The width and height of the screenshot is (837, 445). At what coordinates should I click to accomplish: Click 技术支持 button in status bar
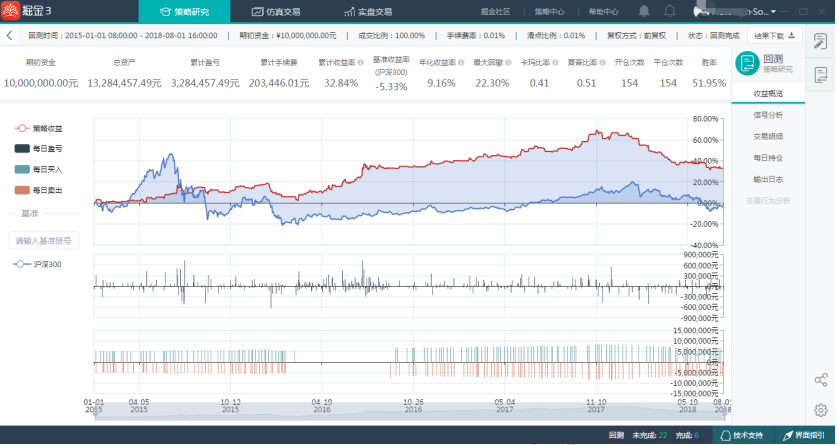pyautogui.click(x=742, y=435)
